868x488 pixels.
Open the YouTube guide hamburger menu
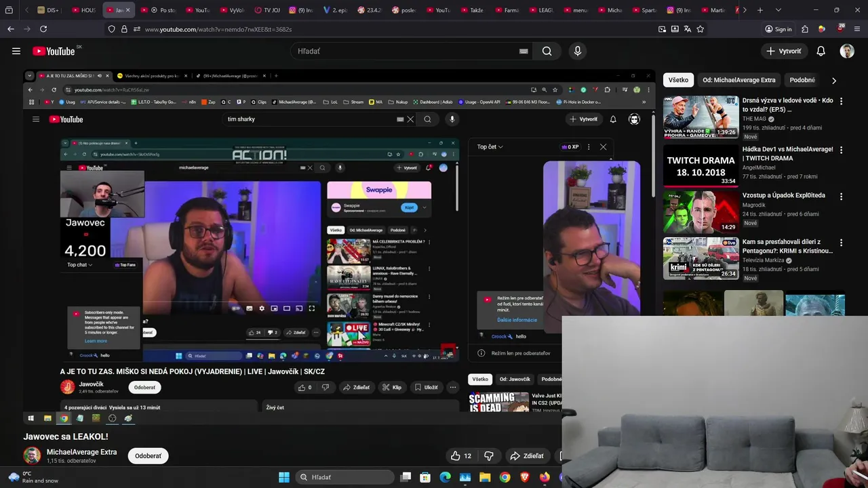[16, 51]
